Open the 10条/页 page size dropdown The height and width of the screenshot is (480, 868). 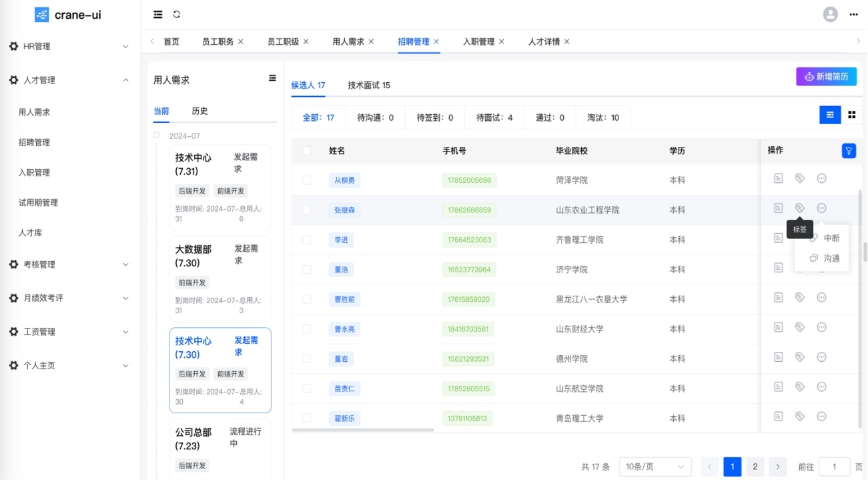pyautogui.click(x=655, y=467)
